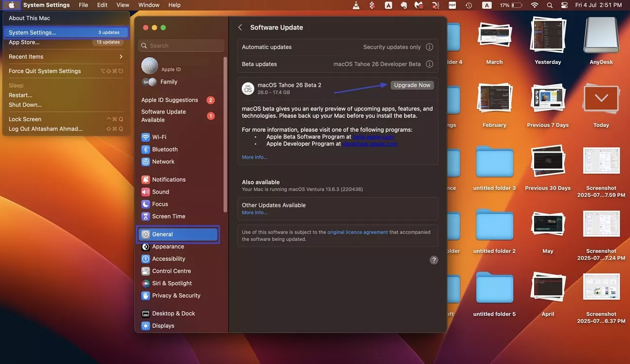Viewport: 630px width, 364px height.
Task: Select Bluetooth in the sidebar
Action: (164, 149)
